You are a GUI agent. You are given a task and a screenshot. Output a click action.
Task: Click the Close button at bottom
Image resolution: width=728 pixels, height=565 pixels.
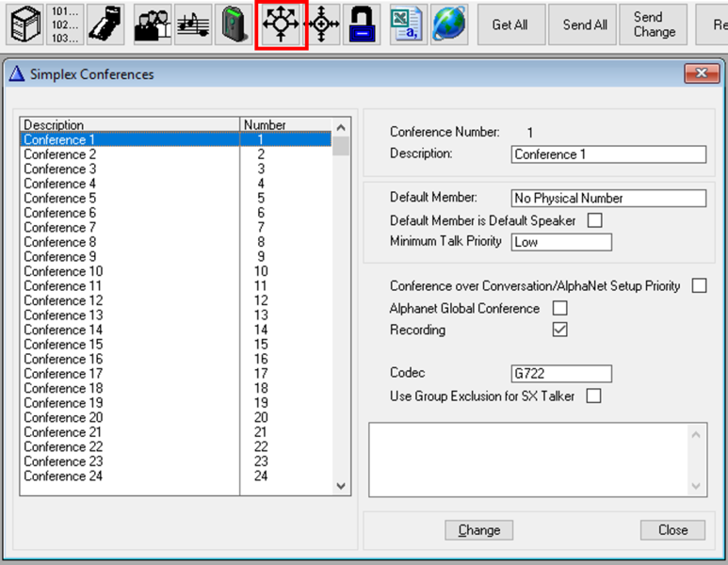coord(672,530)
